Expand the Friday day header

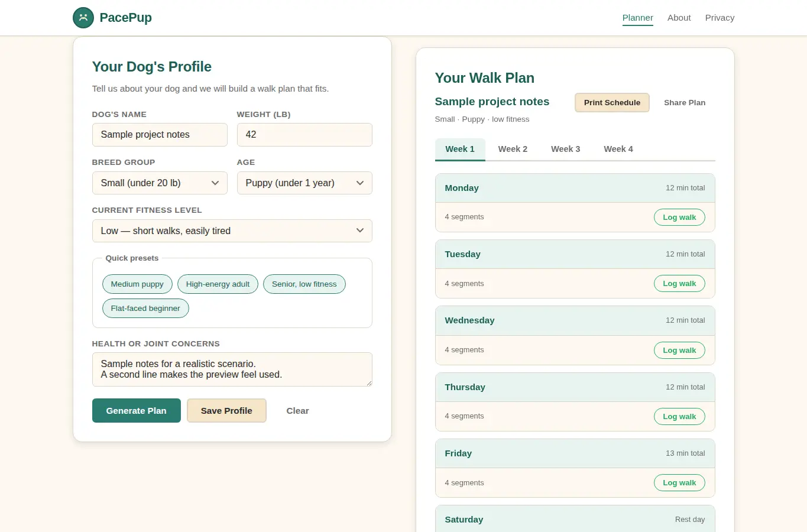[575, 453]
